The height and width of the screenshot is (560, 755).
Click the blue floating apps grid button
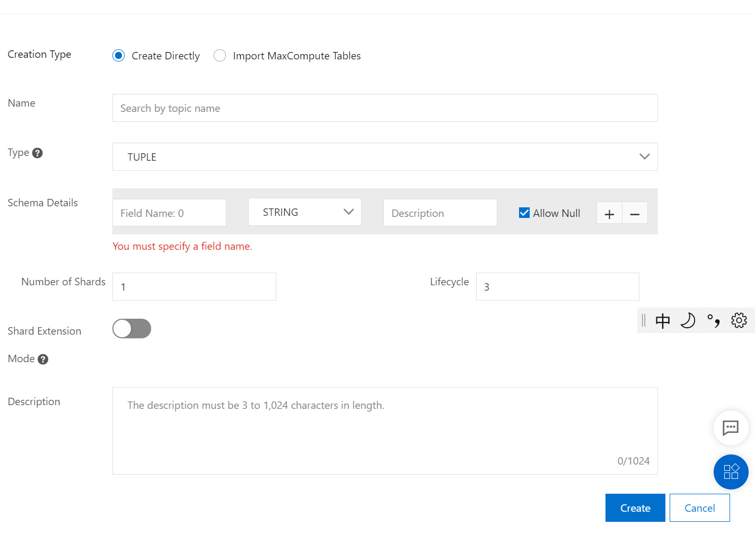731,471
